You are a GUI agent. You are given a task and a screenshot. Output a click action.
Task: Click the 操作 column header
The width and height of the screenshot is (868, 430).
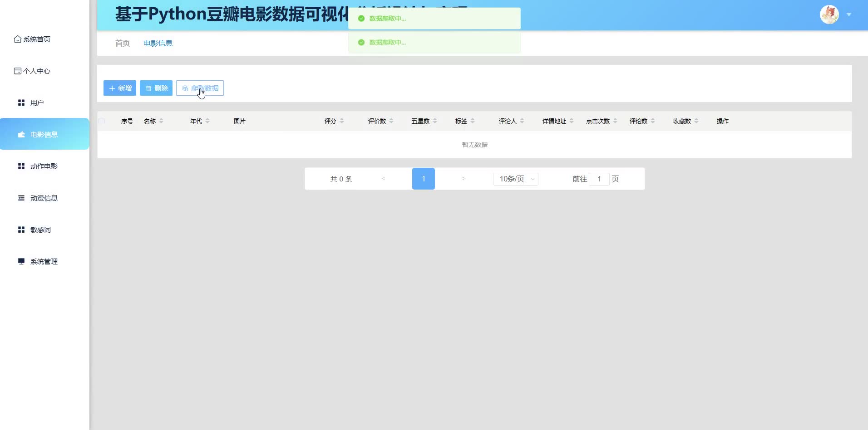[723, 121]
